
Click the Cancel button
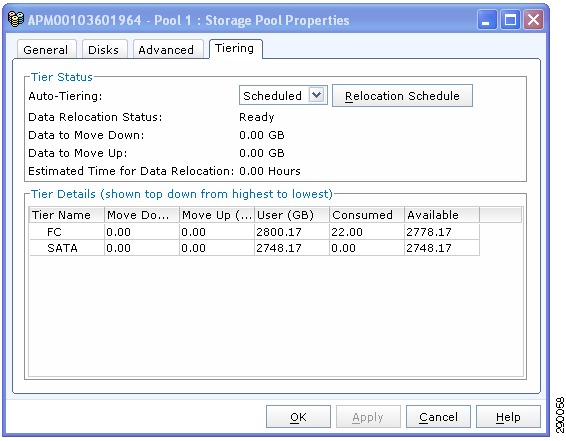pos(438,417)
